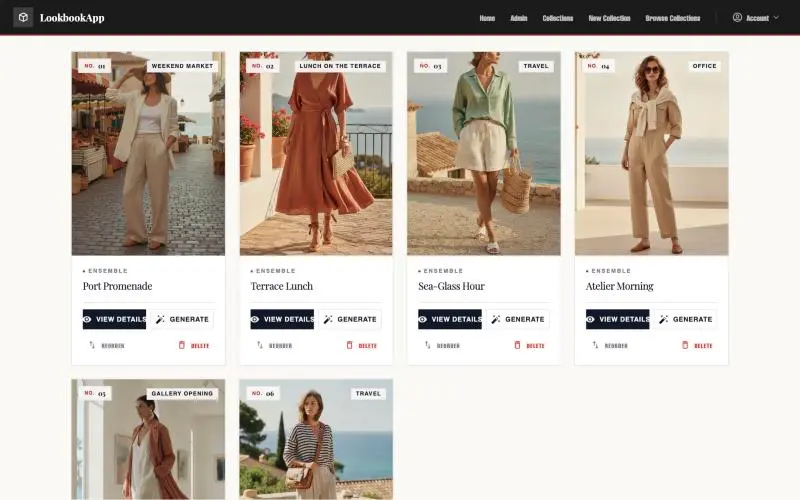The image size is (800, 500).
Task: Click the Travel tag on card 03
Action: (x=536, y=66)
